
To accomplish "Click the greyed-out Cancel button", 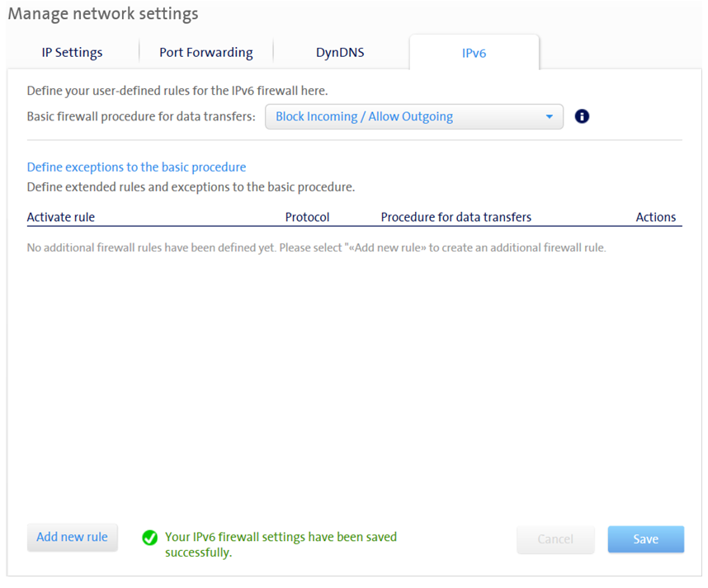I will [555, 539].
